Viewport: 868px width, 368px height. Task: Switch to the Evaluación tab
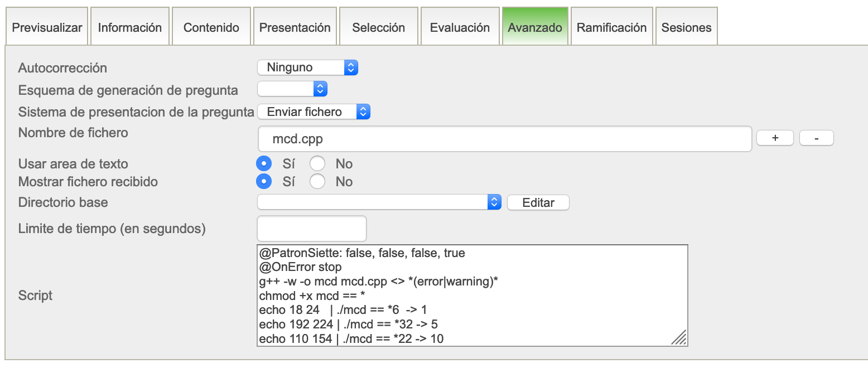460,27
